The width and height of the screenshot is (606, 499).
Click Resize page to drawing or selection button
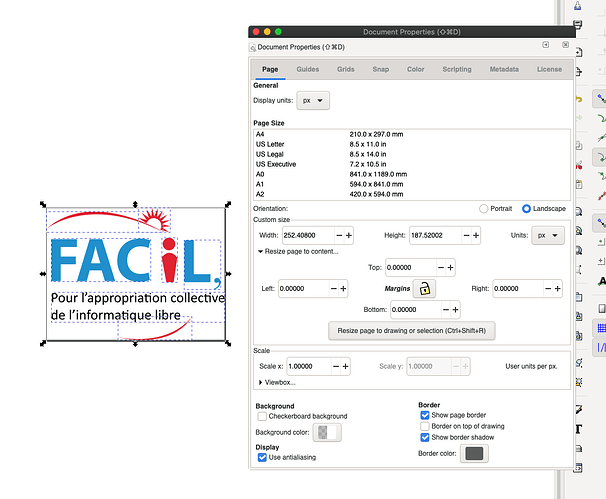click(411, 330)
